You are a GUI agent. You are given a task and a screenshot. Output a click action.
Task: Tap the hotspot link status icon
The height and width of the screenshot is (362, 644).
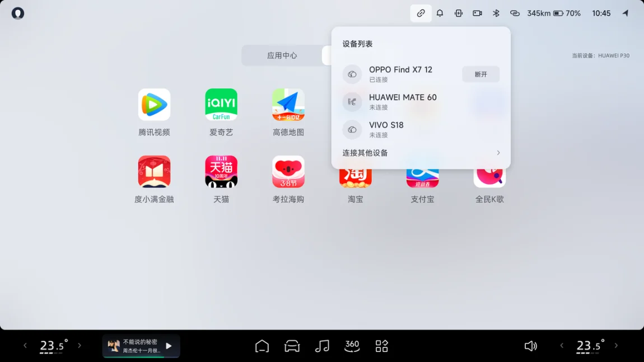coord(515,13)
